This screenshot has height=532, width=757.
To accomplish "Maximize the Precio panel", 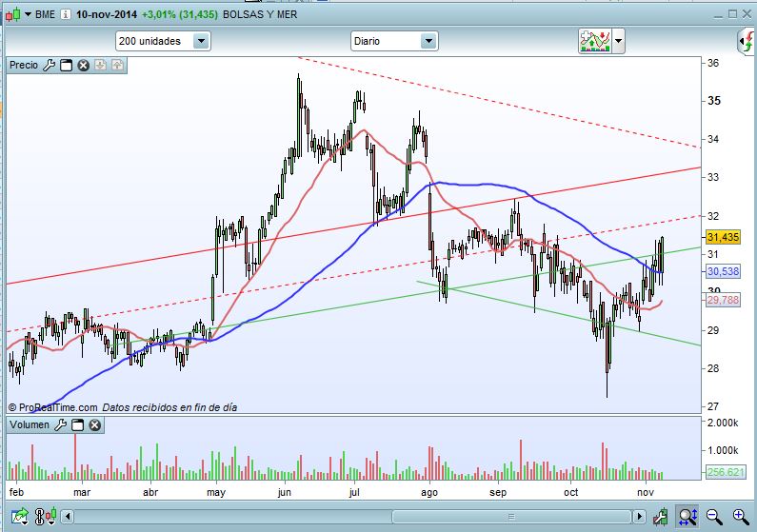I will click(x=66, y=65).
